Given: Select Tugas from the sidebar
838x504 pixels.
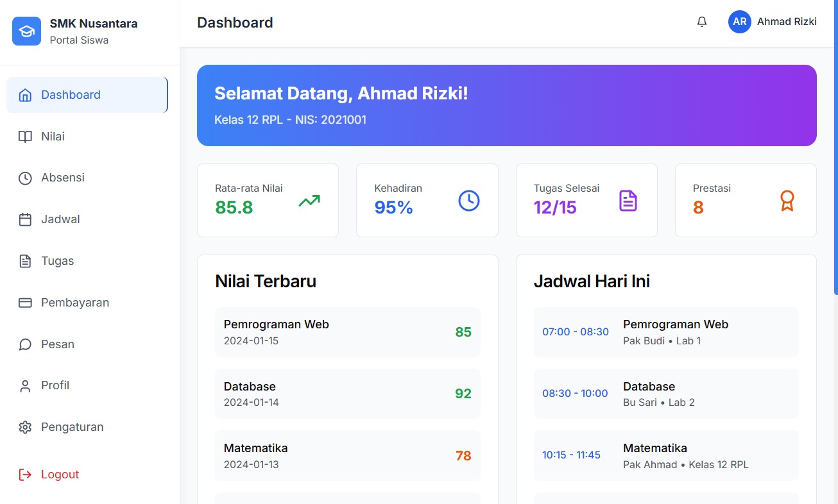Looking at the screenshot, I should pos(57,261).
